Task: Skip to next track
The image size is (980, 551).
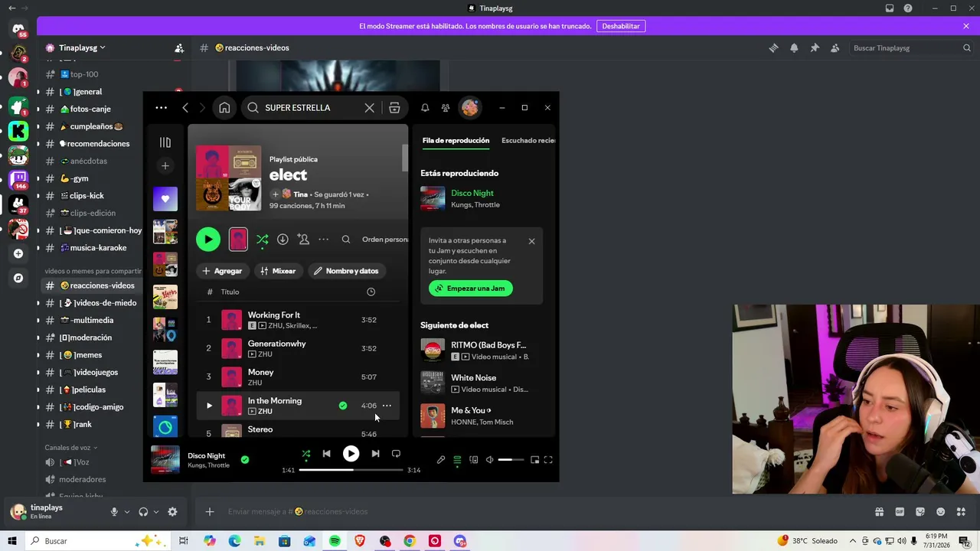Action: tap(375, 454)
